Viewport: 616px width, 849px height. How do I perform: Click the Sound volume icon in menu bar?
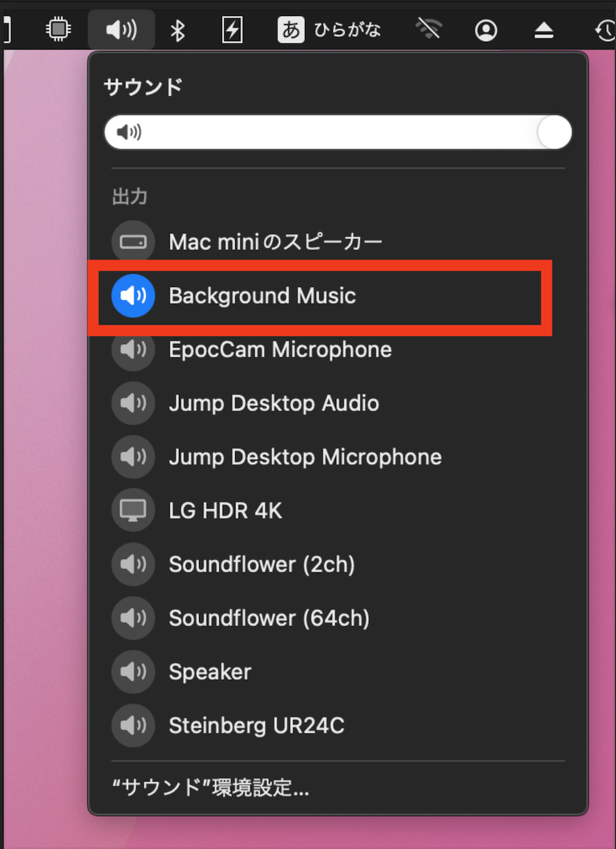[121, 30]
